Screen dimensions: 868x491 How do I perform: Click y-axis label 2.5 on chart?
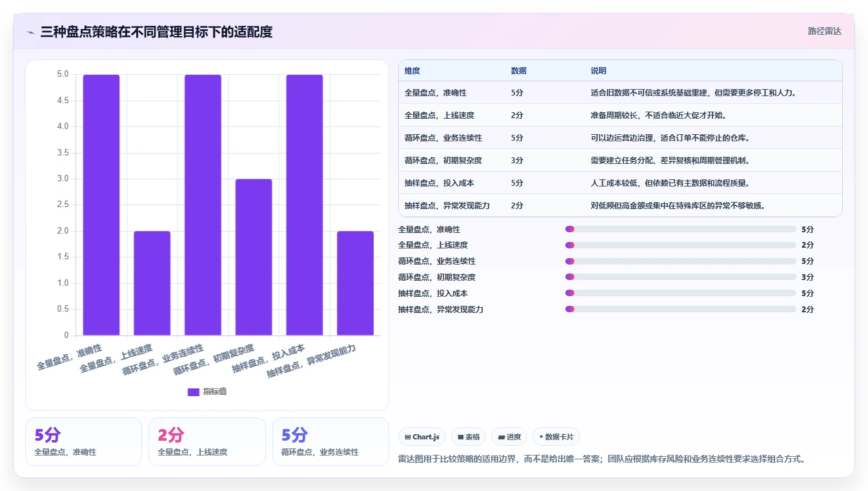pyautogui.click(x=63, y=205)
